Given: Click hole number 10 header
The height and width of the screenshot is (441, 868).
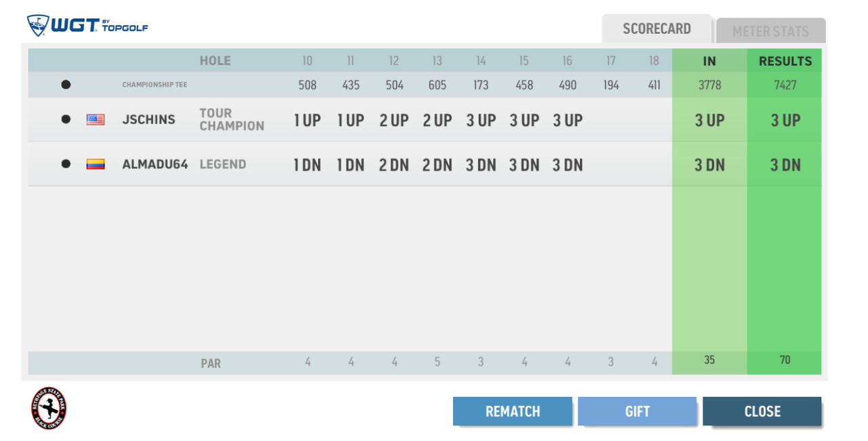Looking at the screenshot, I should click(307, 61).
